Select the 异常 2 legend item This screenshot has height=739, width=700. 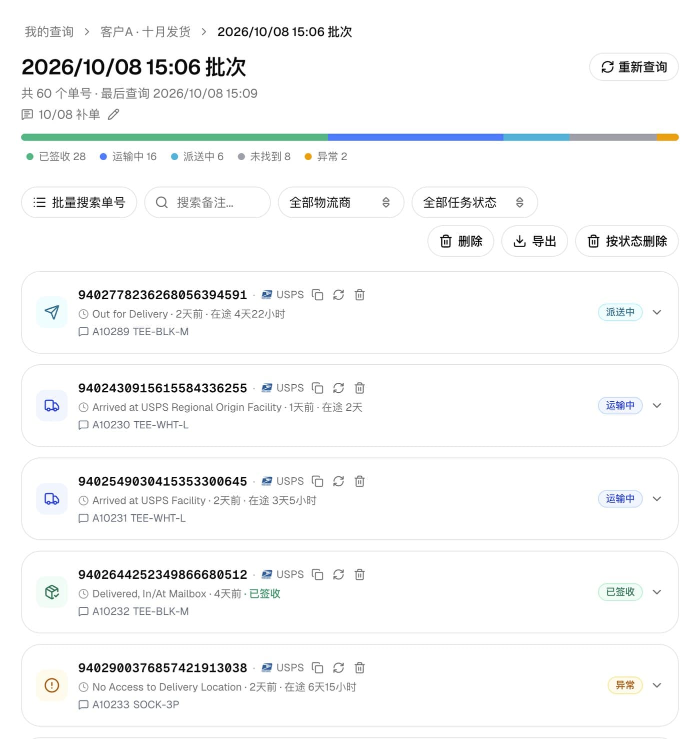point(326,157)
